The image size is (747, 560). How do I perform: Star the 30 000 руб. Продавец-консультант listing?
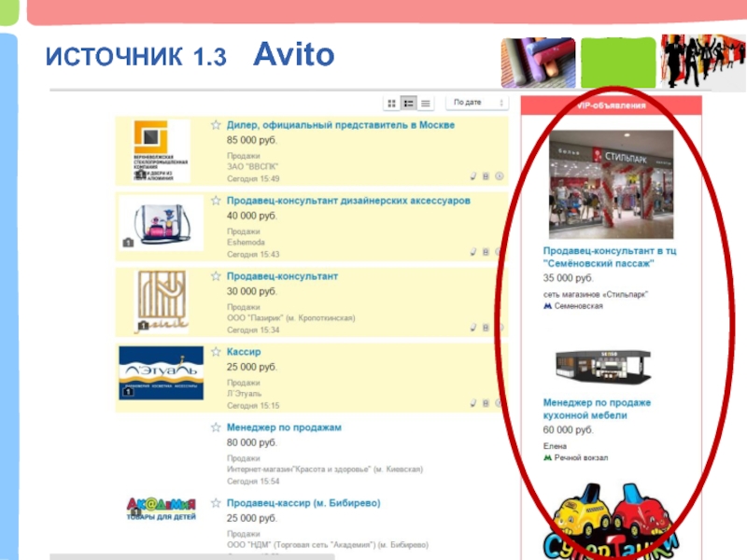216,276
